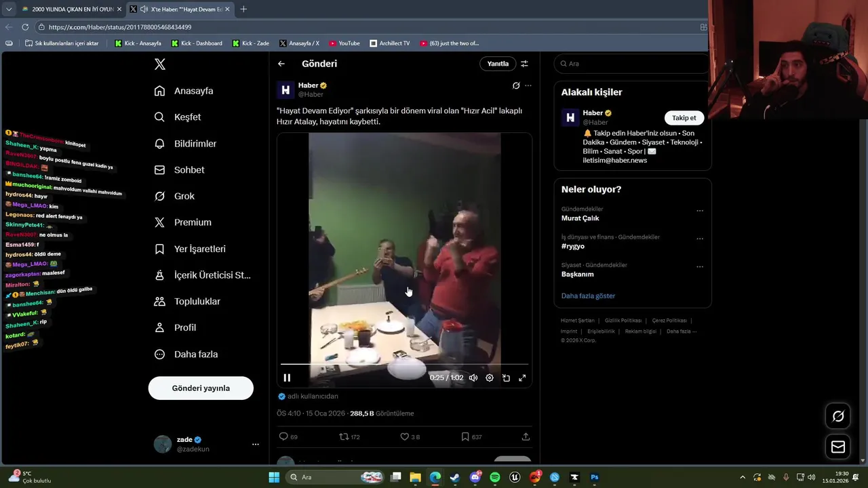868x488 pixels.
Task: Open Hizmet Şartları footer link
Action: 577,321
